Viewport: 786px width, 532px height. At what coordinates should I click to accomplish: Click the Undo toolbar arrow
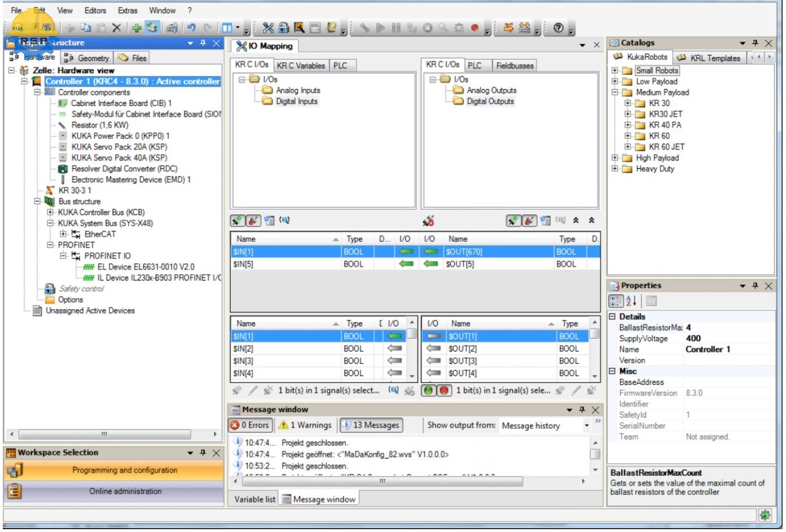(192, 28)
